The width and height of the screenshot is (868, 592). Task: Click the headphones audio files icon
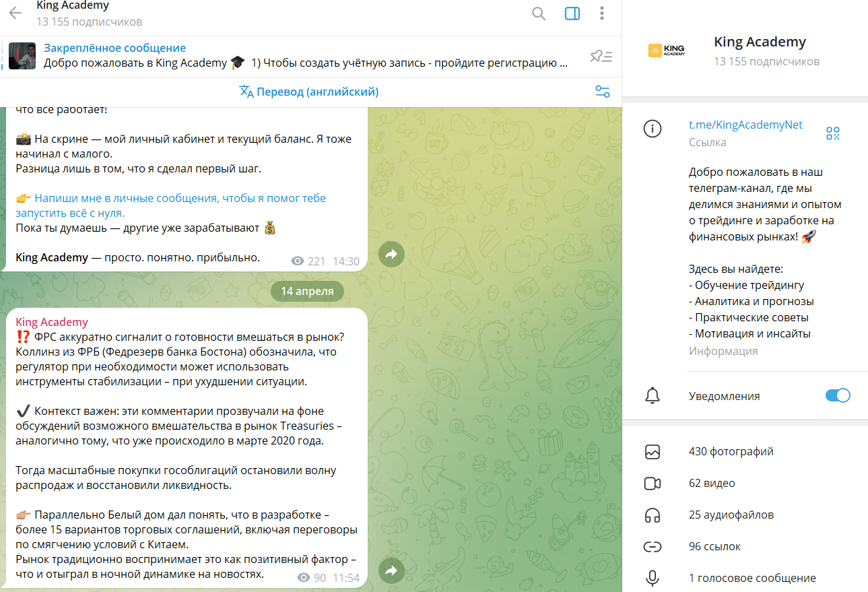coord(652,515)
